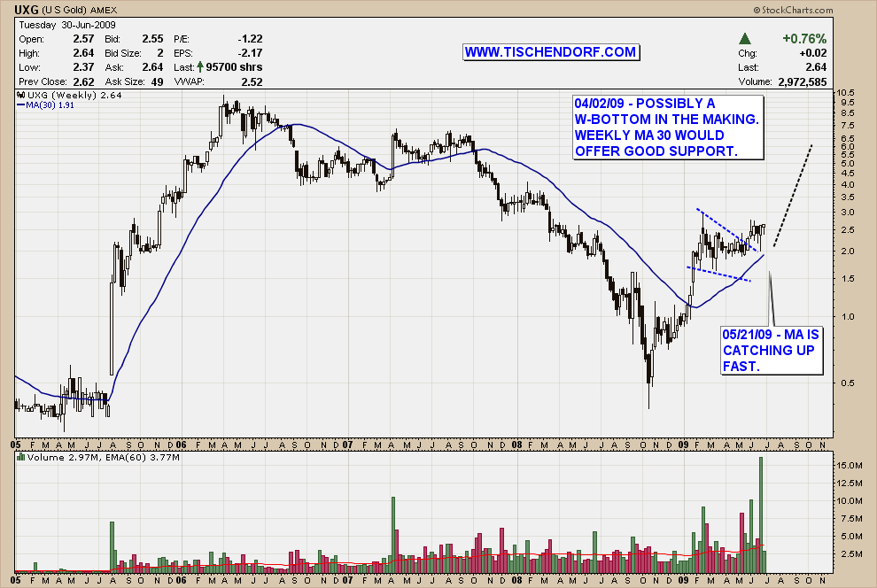
Task: Click the blue MA(30) 1.91 legend line
Action: coord(21,104)
